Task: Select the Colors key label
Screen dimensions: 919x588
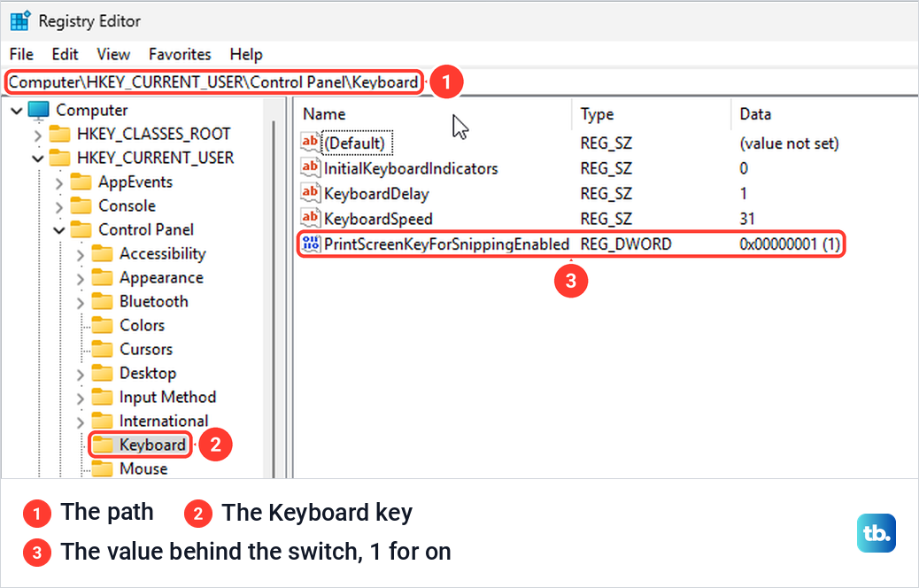Action: coord(143,325)
